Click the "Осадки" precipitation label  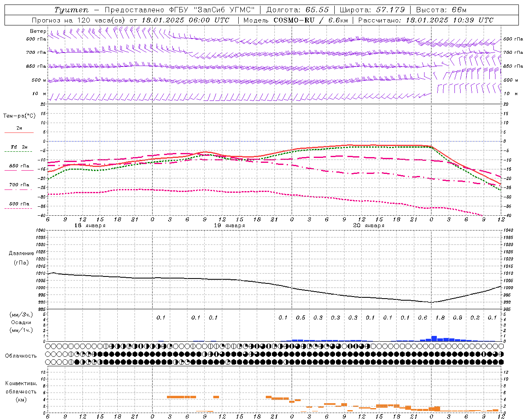pyautogui.click(x=21, y=322)
